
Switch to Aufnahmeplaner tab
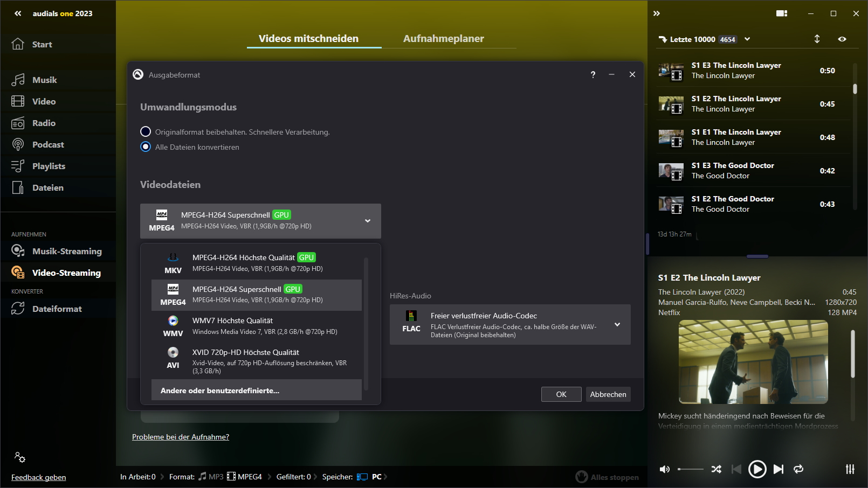click(x=444, y=38)
